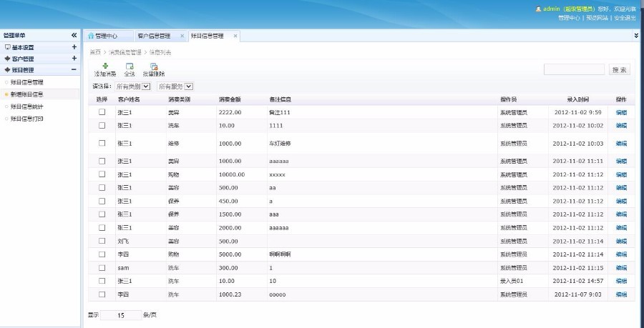Click the 全选 select-all icon
The image size is (644, 328).
tap(130, 66)
